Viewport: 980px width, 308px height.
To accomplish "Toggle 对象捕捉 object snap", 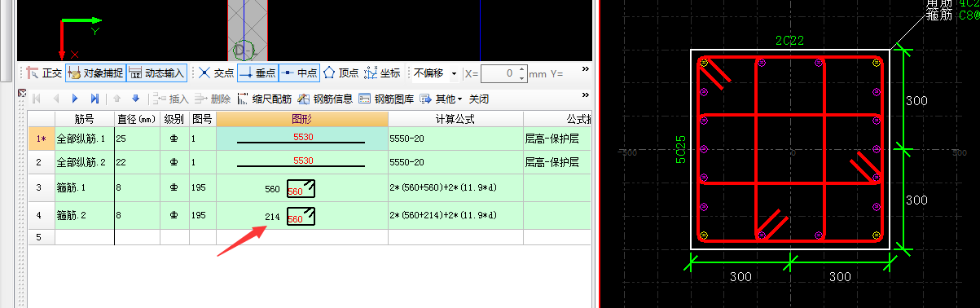I will pos(95,73).
